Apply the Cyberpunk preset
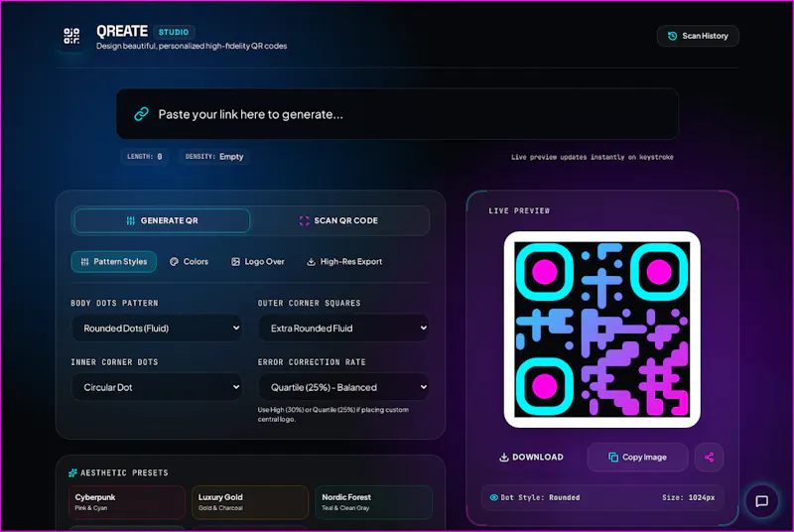Screen dimensions: 794x532 [x=127, y=502]
